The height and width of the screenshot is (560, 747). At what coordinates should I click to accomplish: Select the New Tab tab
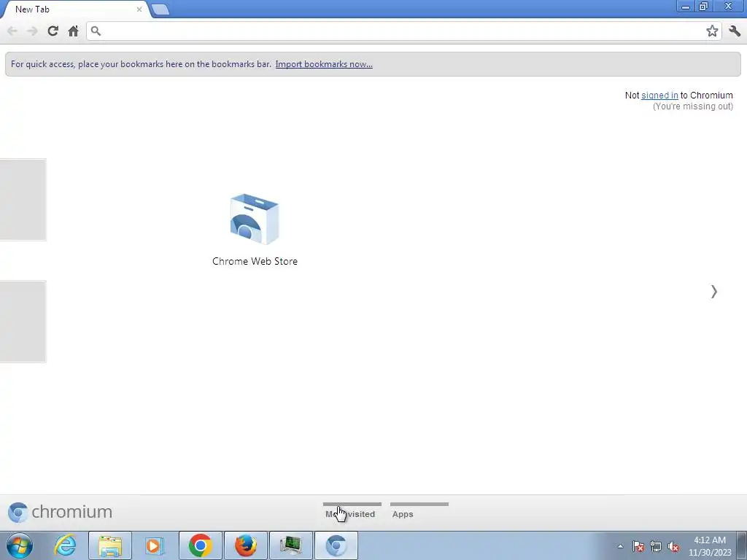click(76, 9)
